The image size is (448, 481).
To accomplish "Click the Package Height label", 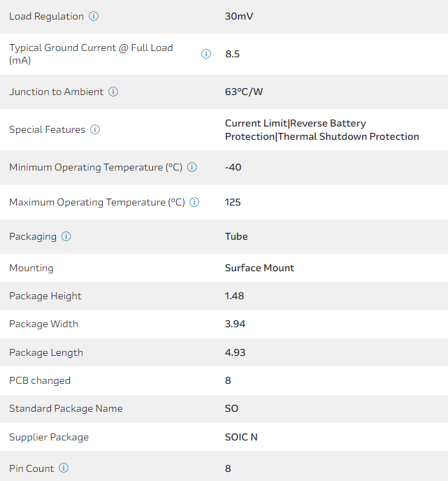I will 45,296.
